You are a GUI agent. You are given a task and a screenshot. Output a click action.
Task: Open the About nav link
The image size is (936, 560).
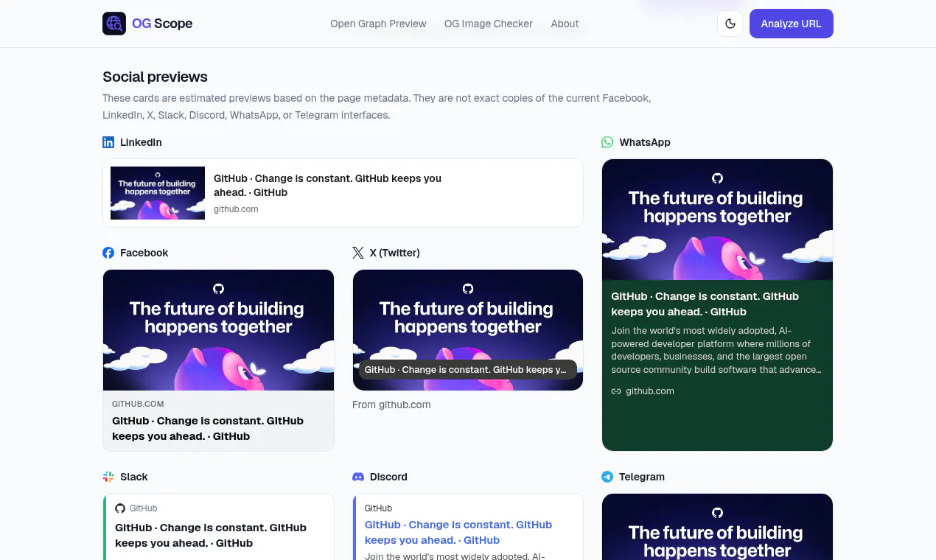[x=565, y=24]
